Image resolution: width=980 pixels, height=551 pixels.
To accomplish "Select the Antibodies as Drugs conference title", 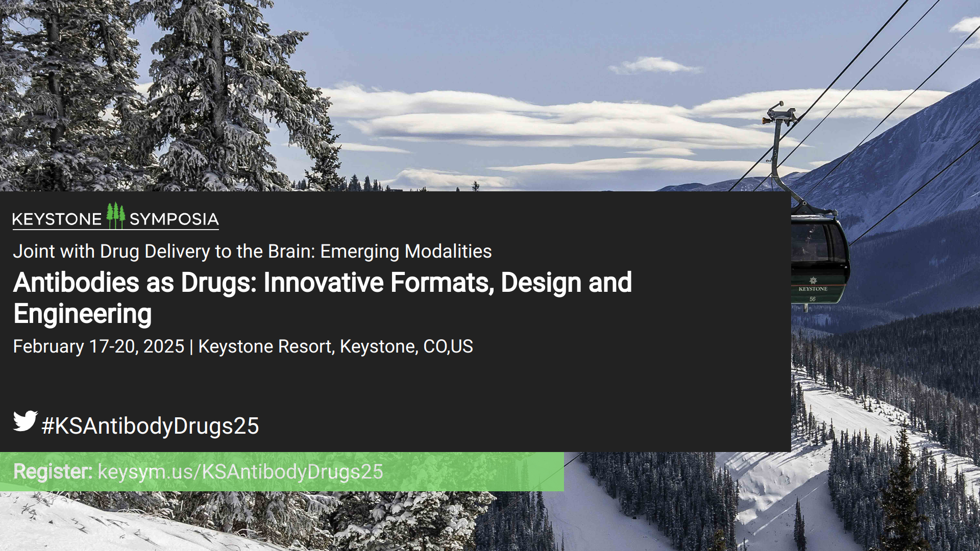I will pyautogui.click(x=323, y=298).
